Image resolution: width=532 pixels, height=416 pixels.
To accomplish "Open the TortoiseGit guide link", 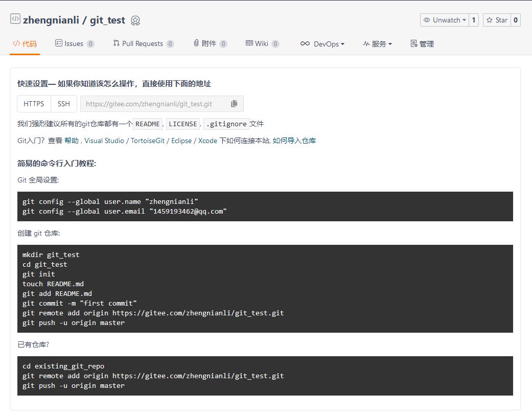I will 148,141.
